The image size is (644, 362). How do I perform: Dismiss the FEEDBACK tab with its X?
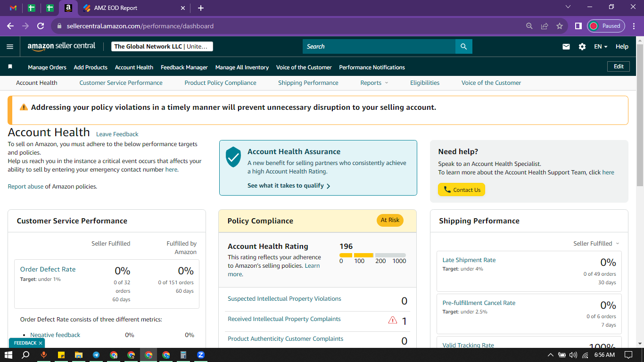coord(41,343)
